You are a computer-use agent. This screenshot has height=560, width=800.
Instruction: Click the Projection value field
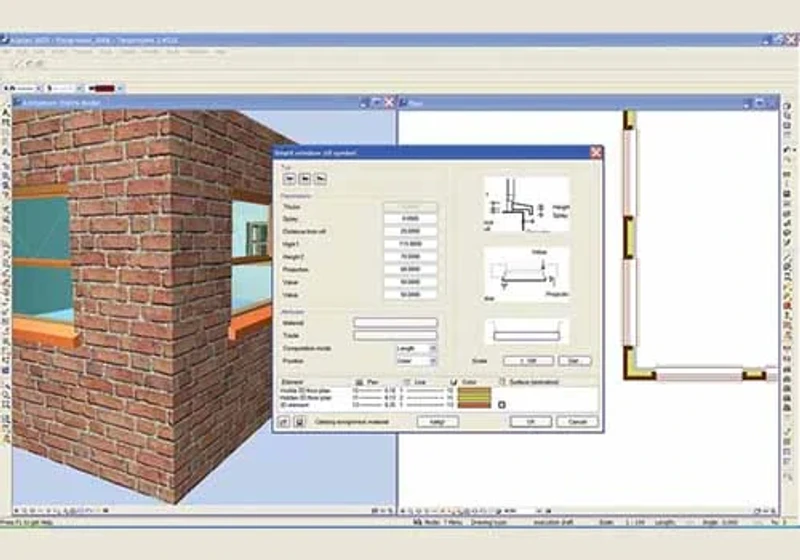tap(410, 269)
